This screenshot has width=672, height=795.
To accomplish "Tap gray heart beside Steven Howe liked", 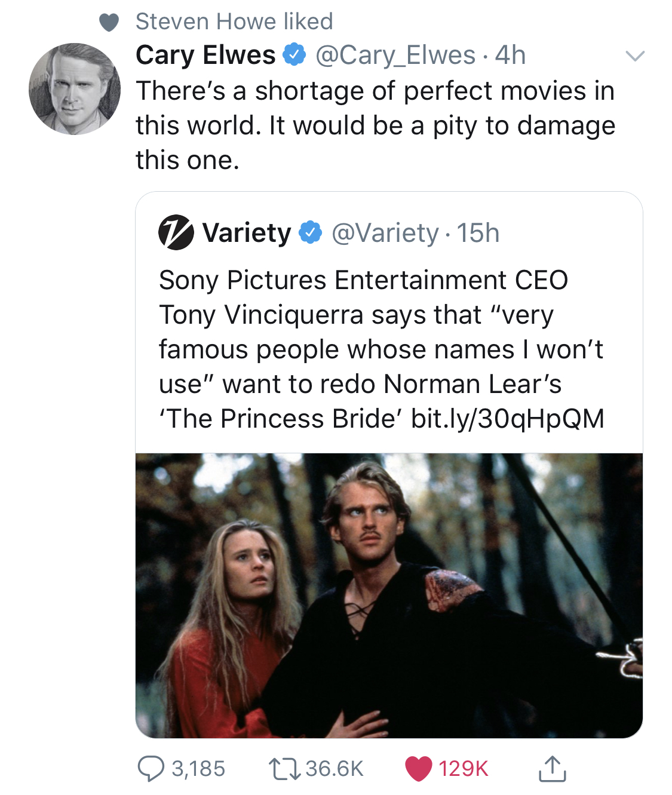I will [109, 23].
